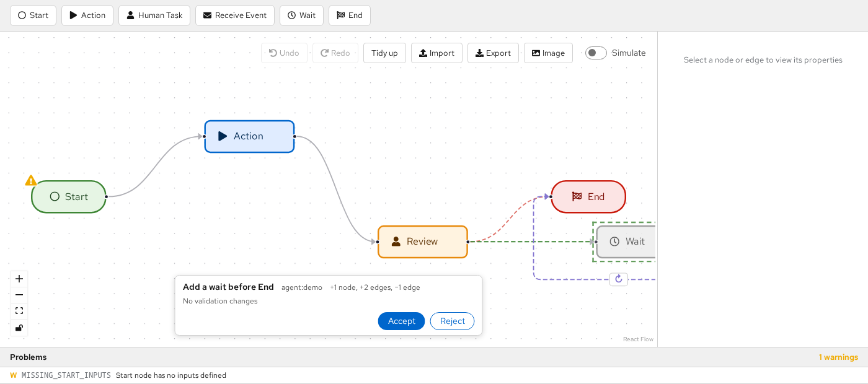Click the "Select a node or edge" hint text
Image resolution: width=868 pixels, height=384 pixels.
[x=763, y=60]
